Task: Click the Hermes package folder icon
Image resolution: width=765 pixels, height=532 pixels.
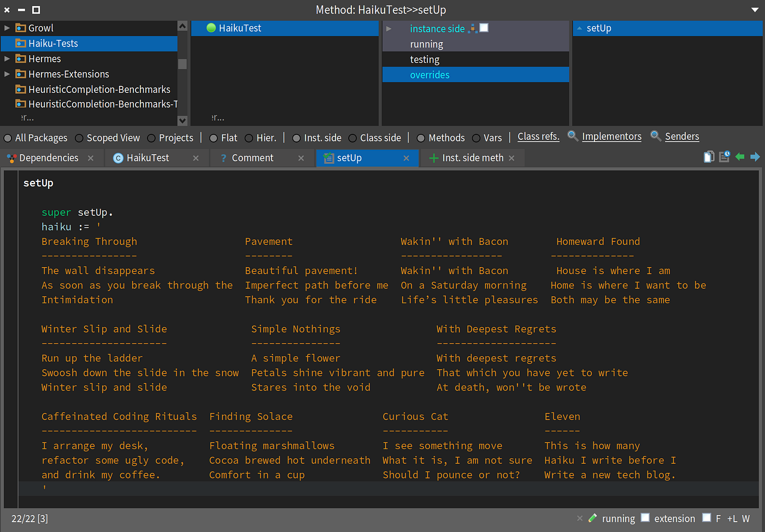Action: [x=21, y=58]
